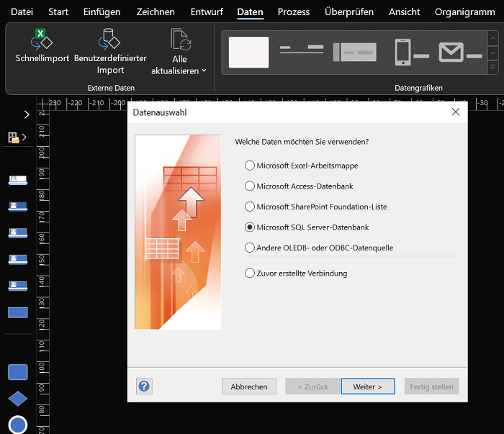The height and width of the screenshot is (434, 504).
Task: Select the first organigram shape in sidebar
Action: (x=18, y=180)
